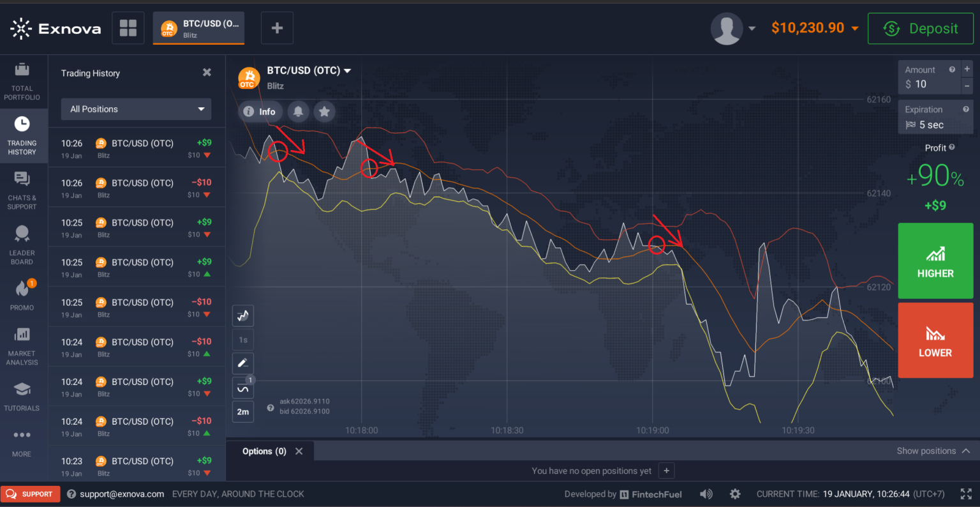Select the 2m chart timeframe
The width and height of the screenshot is (980, 507).
[243, 412]
